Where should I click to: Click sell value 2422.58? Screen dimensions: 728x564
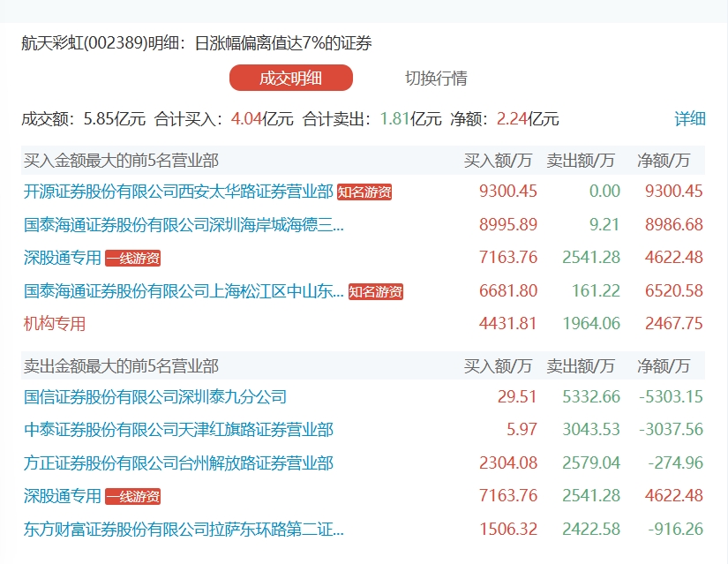tap(591, 530)
